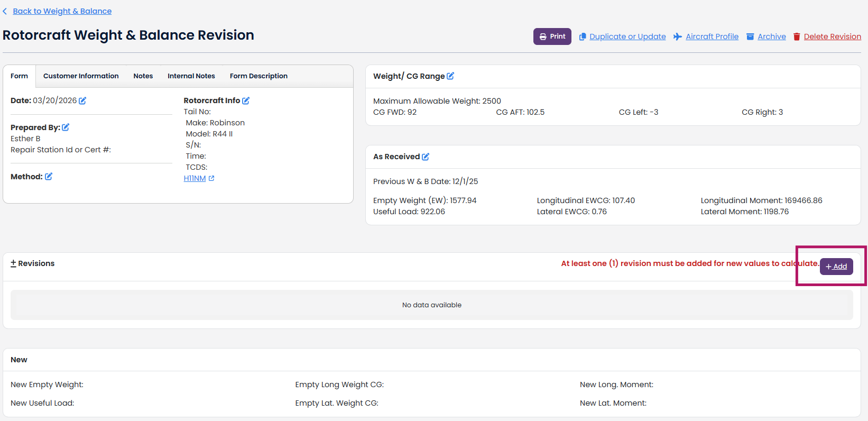Screen dimensions: 868x421
Task: Click the Method edit pencil icon
Action: click(x=49, y=177)
